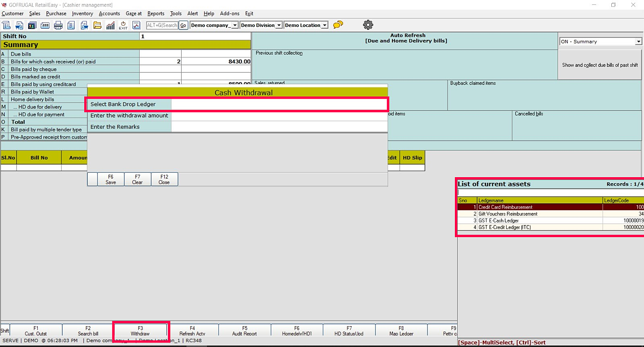
Task: Click the EXIT power icon
Action: pyautogui.click(x=123, y=25)
